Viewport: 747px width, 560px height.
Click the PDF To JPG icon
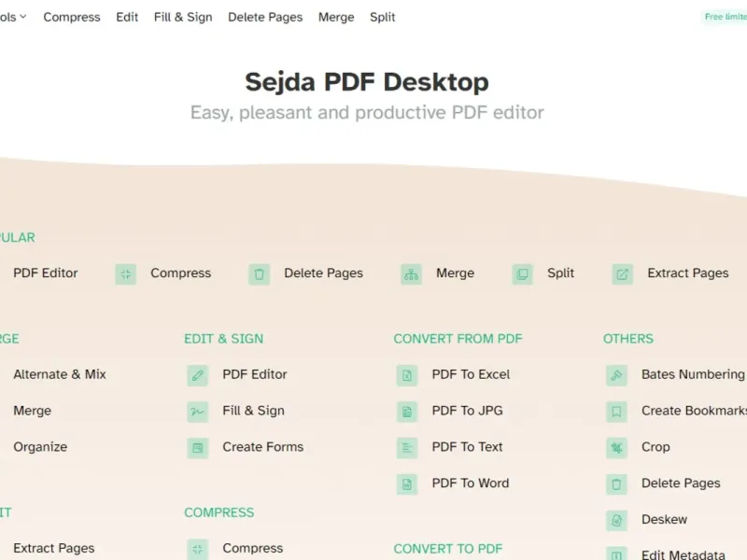pyautogui.click(x=407, y=412)
